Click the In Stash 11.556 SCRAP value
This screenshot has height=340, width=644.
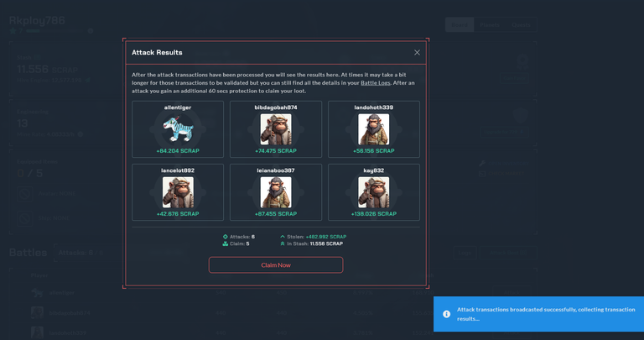click(326, 243)
